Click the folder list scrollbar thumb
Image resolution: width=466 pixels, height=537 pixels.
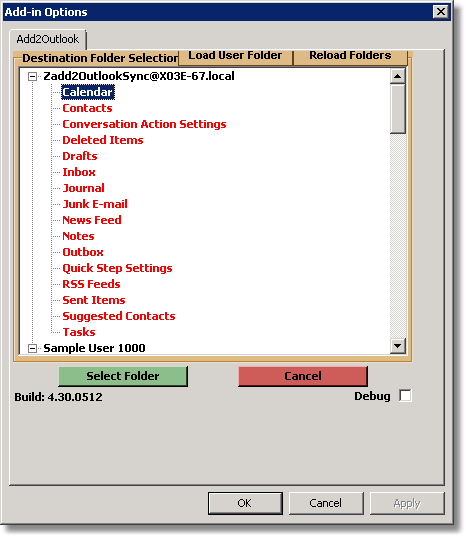398,108
